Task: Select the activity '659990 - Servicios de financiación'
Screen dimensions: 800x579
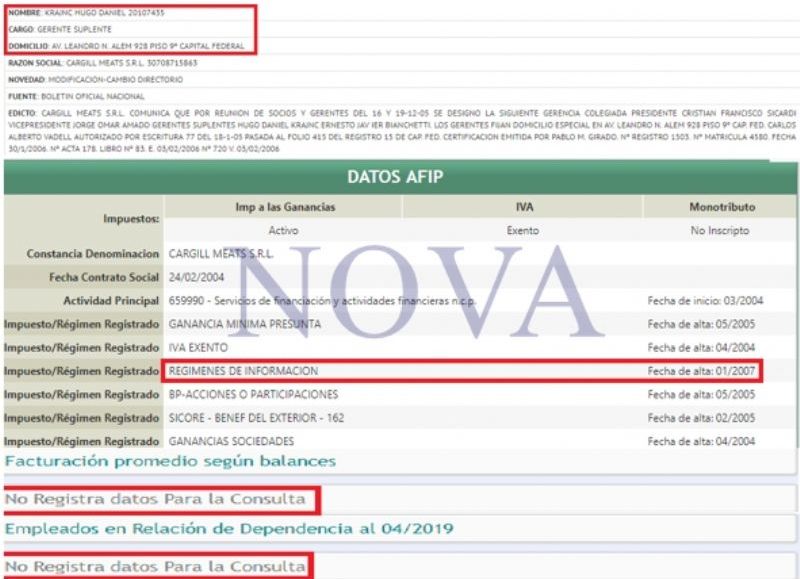Action: [322, 301]
